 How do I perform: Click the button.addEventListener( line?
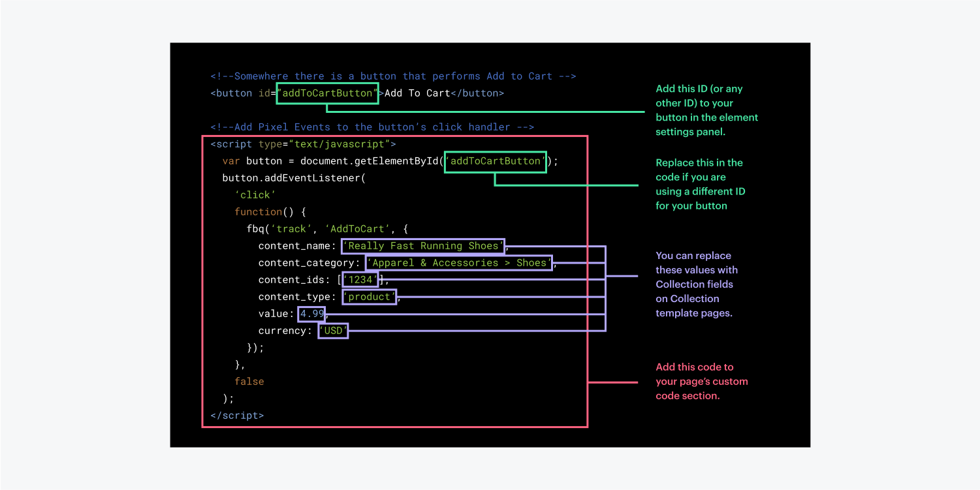click(x=294, y=178)
